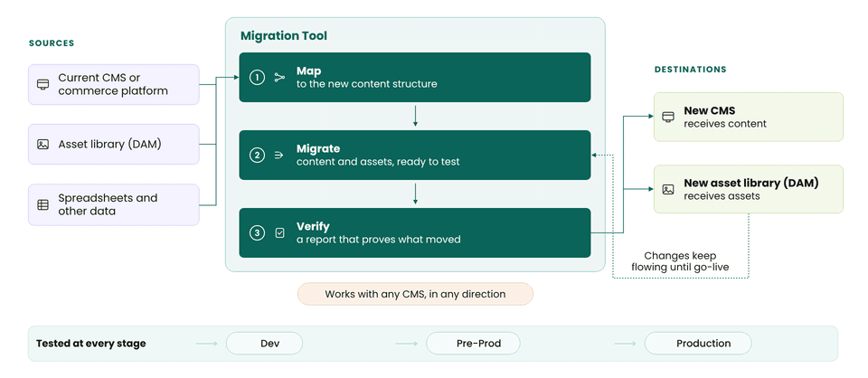Image resolution: width=868 pixels, height=378 pixels.
Task: Click the Works with any CMS badge
Action: (415, 294)
